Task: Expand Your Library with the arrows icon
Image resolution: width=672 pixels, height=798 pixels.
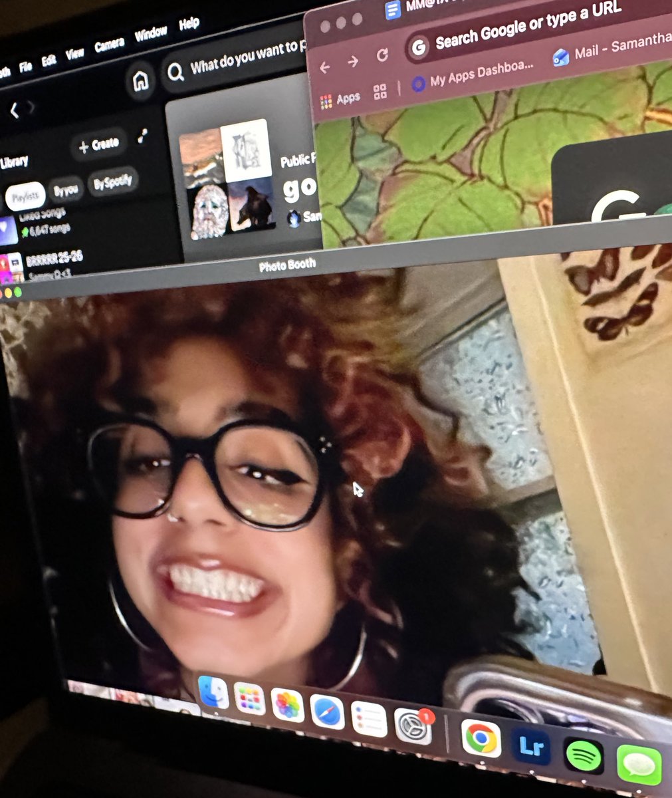Action: coord(142,136)
